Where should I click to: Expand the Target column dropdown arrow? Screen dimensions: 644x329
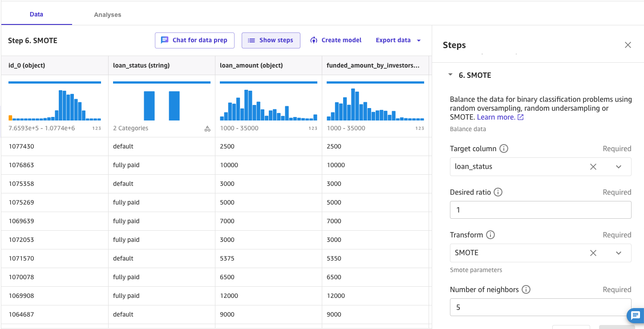tap(619, 167)
